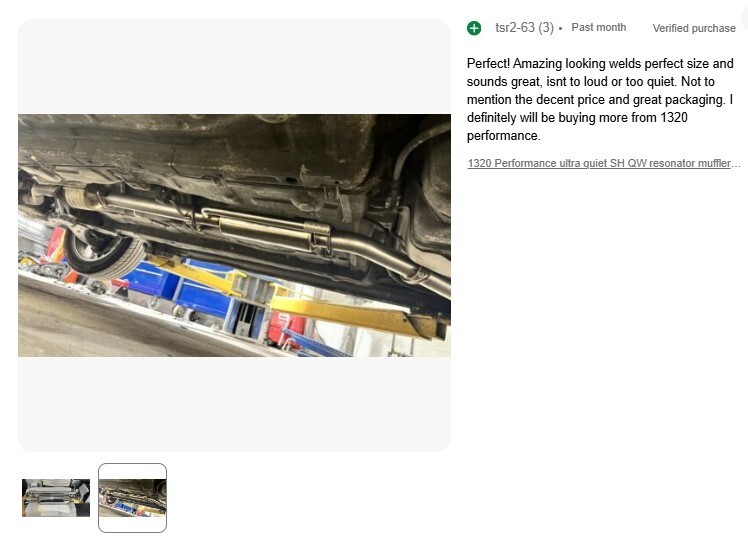Screen dimensions: 748x539
Task: Click the ellipsis ending the truncated product title
Action: coord(736,164)
